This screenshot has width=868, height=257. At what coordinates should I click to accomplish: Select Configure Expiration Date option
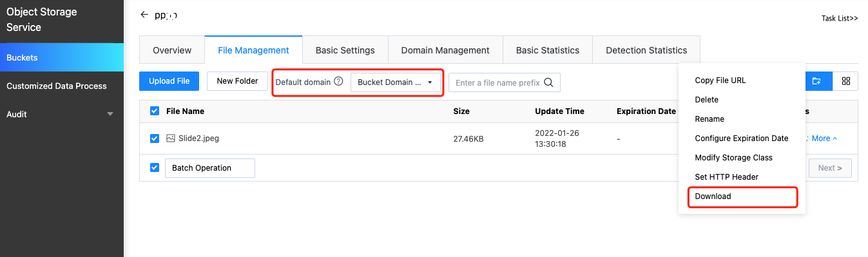tap(742, 138)
